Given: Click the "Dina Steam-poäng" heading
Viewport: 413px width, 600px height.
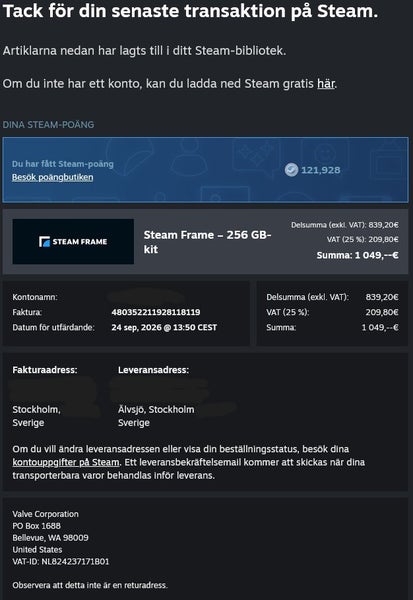Looking at the screenshot, I should [x=48, y=125].
